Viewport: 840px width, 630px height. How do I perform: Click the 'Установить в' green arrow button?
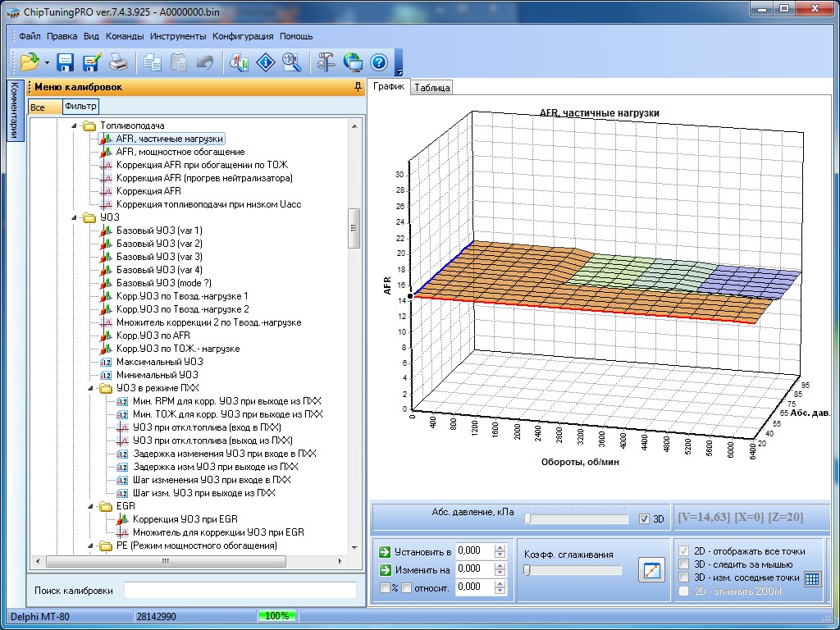(386, 551)
